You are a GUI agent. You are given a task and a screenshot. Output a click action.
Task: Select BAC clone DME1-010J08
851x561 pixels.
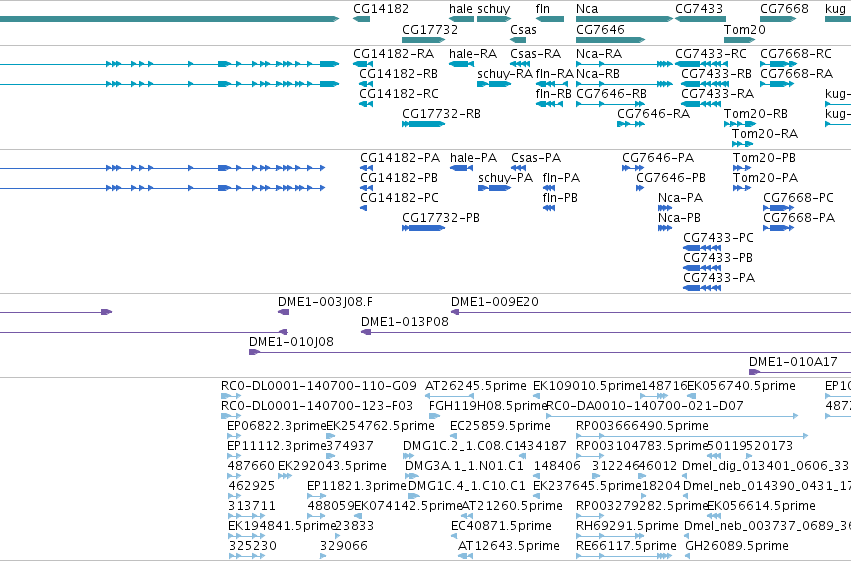coord(291,342)
